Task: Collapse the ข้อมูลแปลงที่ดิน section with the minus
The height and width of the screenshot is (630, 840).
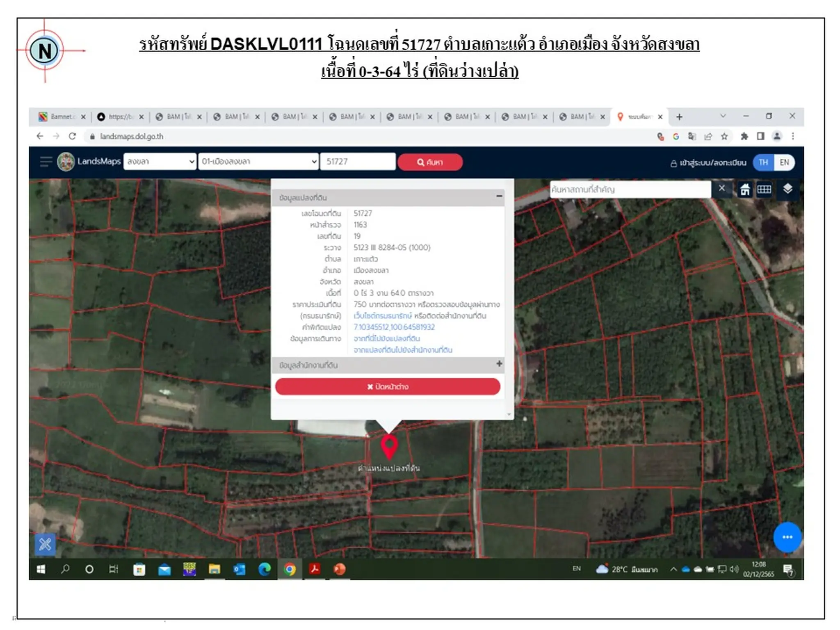Action: [x=499, y=196]
